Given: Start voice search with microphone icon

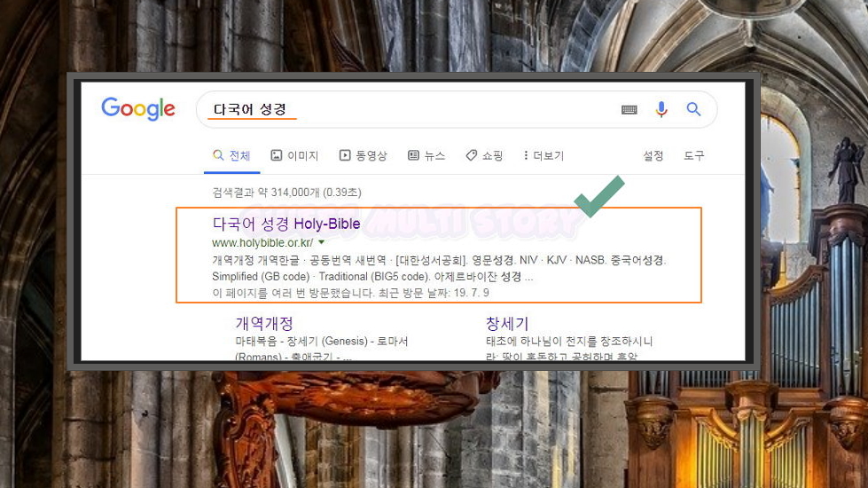Looking at the screenshot, I should pos(661,109).
